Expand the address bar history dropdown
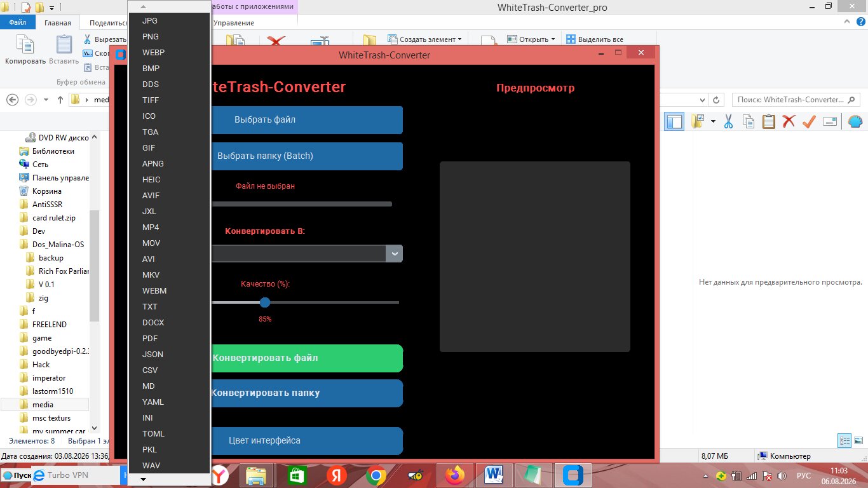 [x=702, y=100]
